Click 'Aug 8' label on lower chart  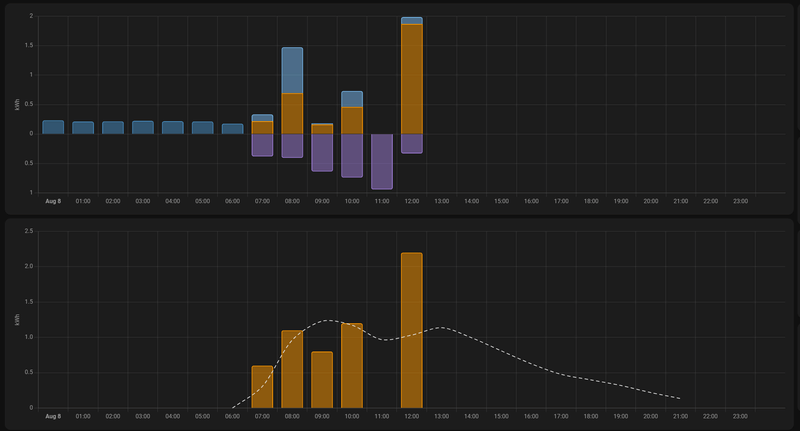[53, 417]
